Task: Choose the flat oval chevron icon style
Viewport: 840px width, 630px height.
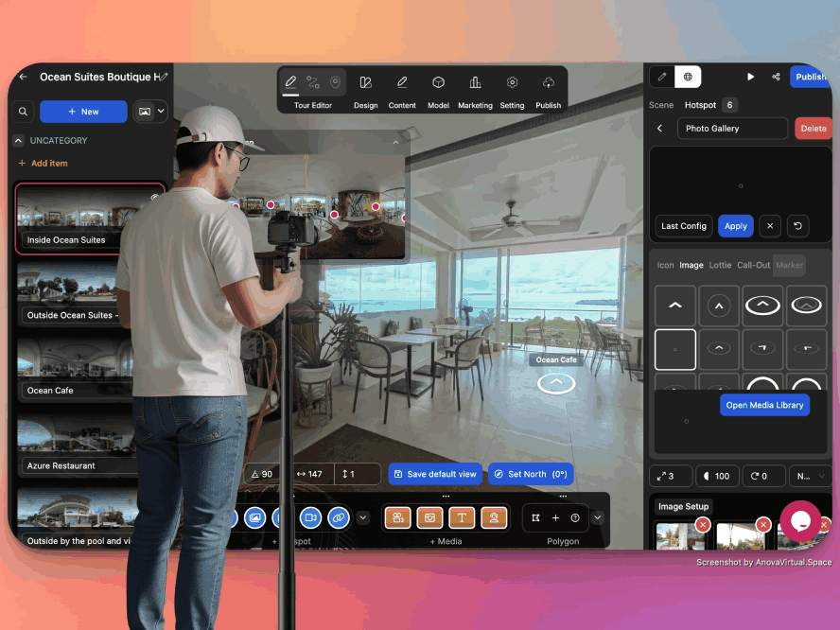Action: 762,306
